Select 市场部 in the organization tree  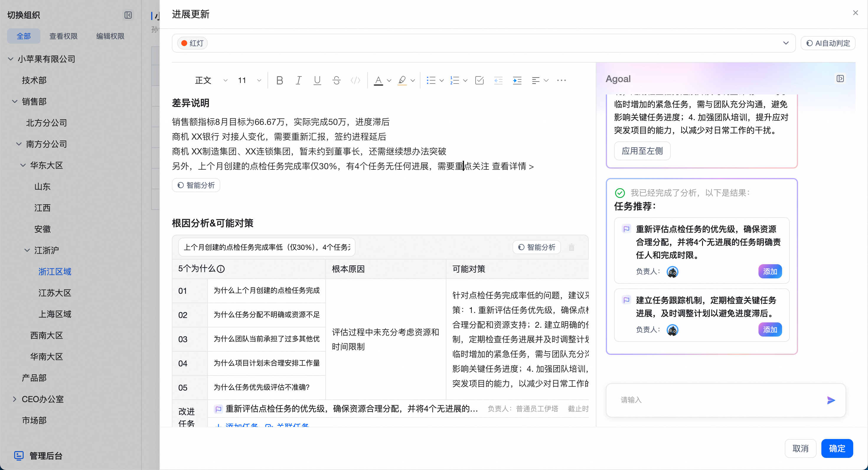pos(34,420)
